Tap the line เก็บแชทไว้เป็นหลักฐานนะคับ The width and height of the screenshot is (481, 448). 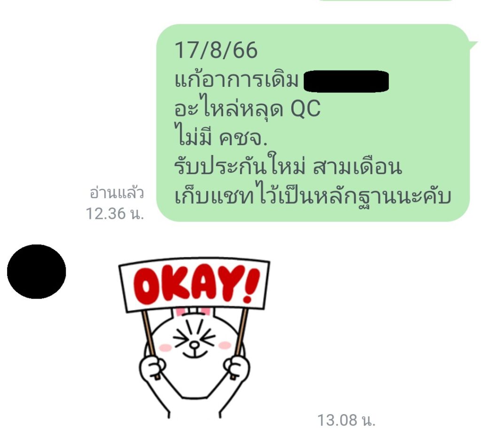click(x=312, y=196)
